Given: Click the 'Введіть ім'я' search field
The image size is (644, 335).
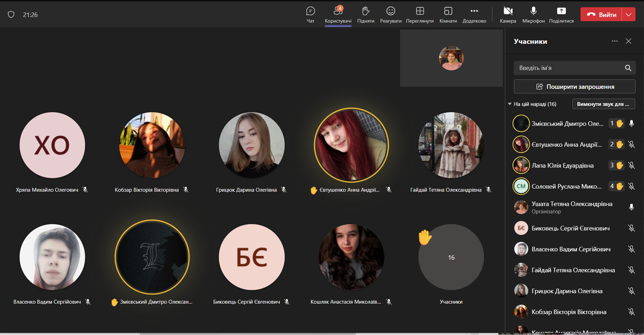Looking at the screenshot, I should pyautogui.click(x=568, y=68).
